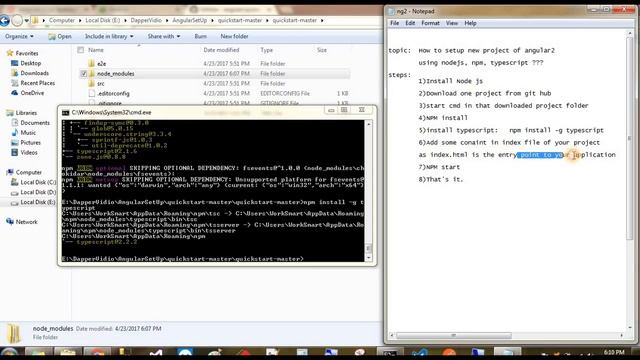
Task: Open Notepad Format menu
Action: [430, 23]
